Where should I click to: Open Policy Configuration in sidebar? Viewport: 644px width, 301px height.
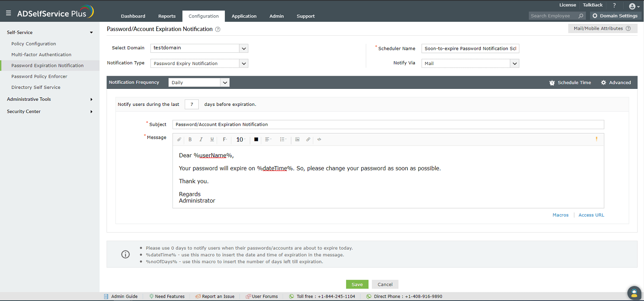(34, 44)
